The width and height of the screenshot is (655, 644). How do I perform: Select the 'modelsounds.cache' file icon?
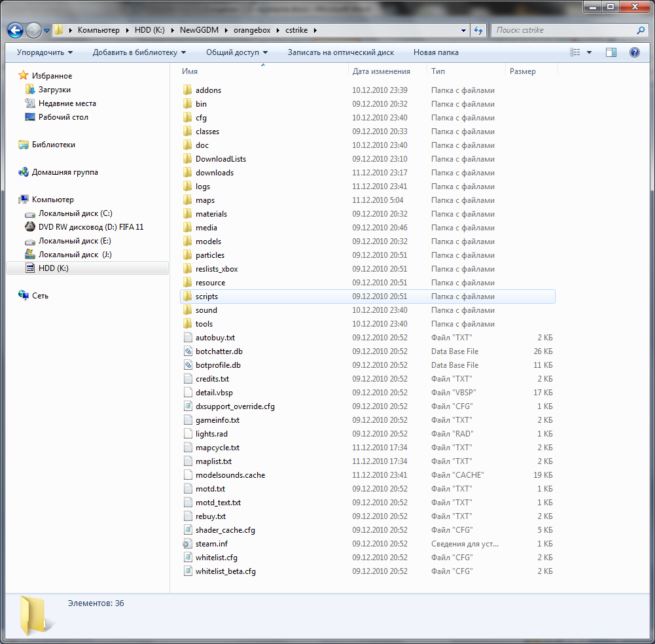click(188, 474)
